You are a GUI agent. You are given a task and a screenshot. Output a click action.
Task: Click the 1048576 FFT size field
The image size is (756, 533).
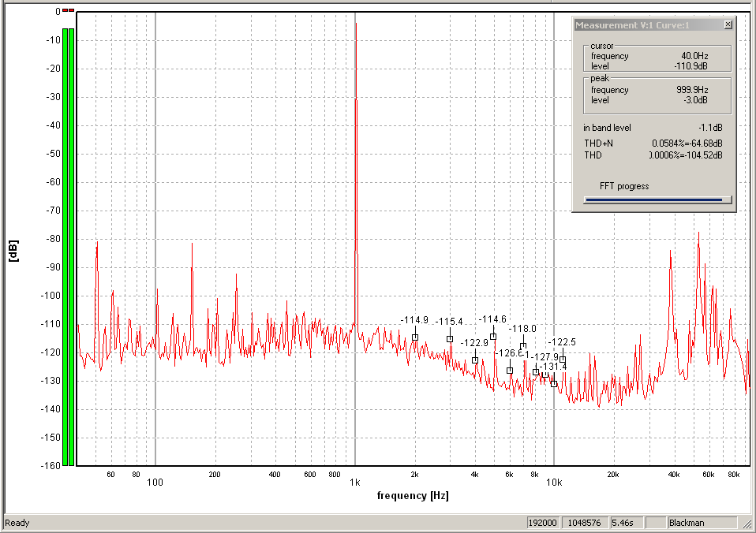click(x=586, y=523)
